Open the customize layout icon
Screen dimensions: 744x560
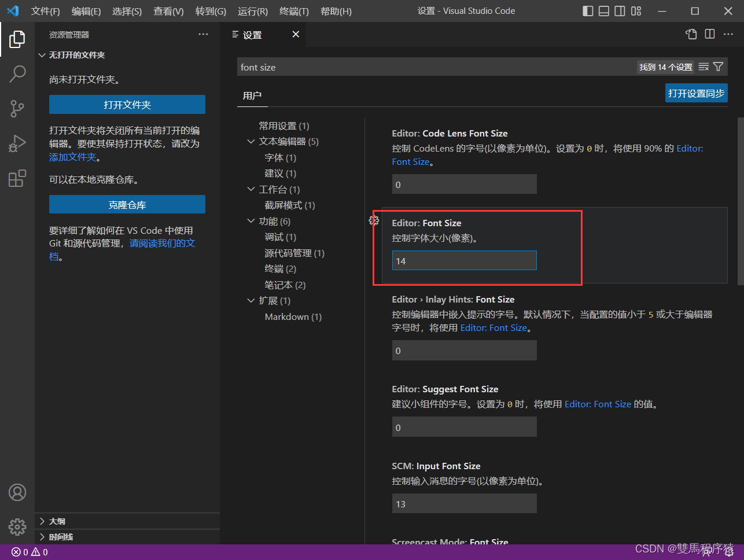[636, 11]
